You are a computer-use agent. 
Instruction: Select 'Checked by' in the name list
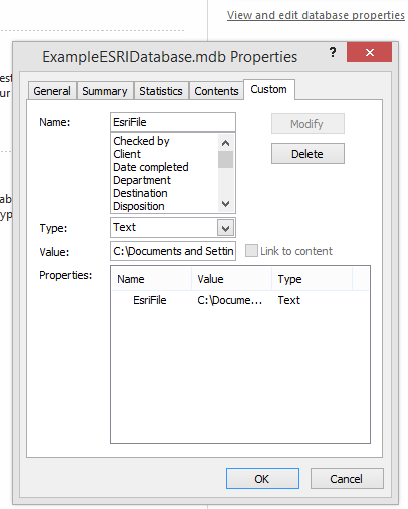pyautogui.click(x=141, y=141)
